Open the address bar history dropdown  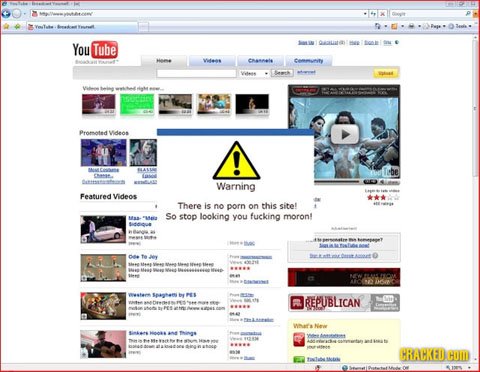(x=366, y=14)
